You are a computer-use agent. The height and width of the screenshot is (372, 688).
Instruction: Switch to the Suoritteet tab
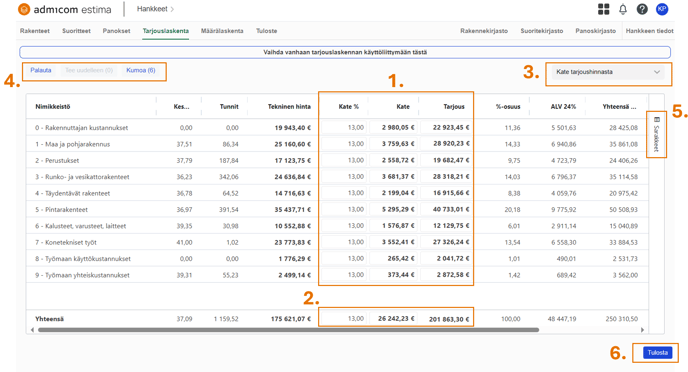click(x=76, y=31)
